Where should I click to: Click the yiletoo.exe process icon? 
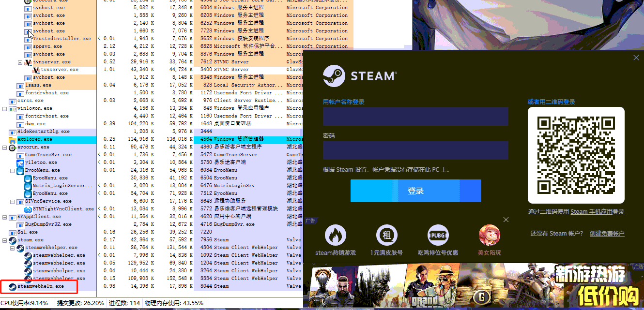(x=20, y=162)
